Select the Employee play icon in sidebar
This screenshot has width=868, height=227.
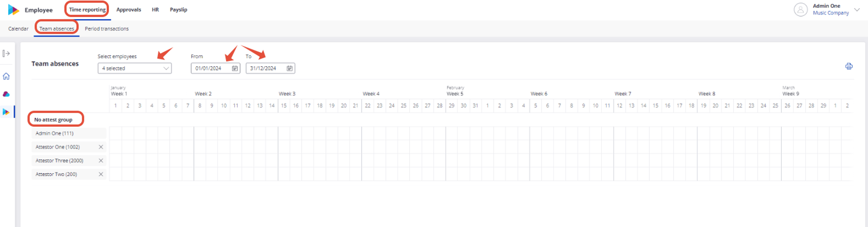[x=6, y=112]
